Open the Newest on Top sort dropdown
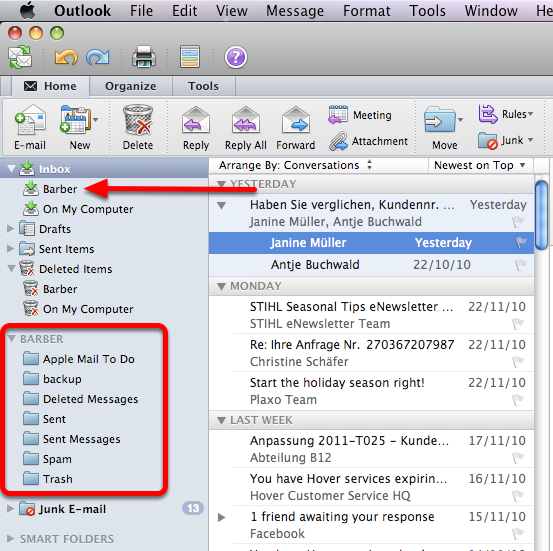This screenshot has width=553, height=551. pos(479,165)
